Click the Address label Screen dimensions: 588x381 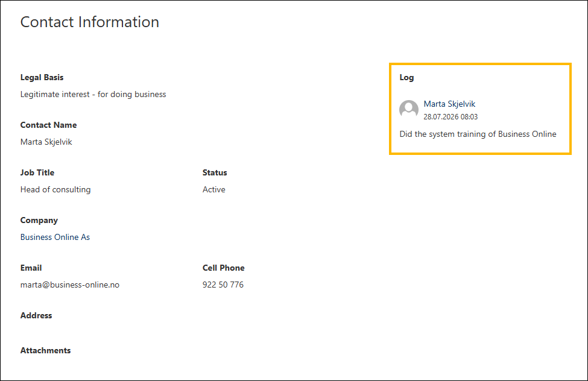click(36, 315)
